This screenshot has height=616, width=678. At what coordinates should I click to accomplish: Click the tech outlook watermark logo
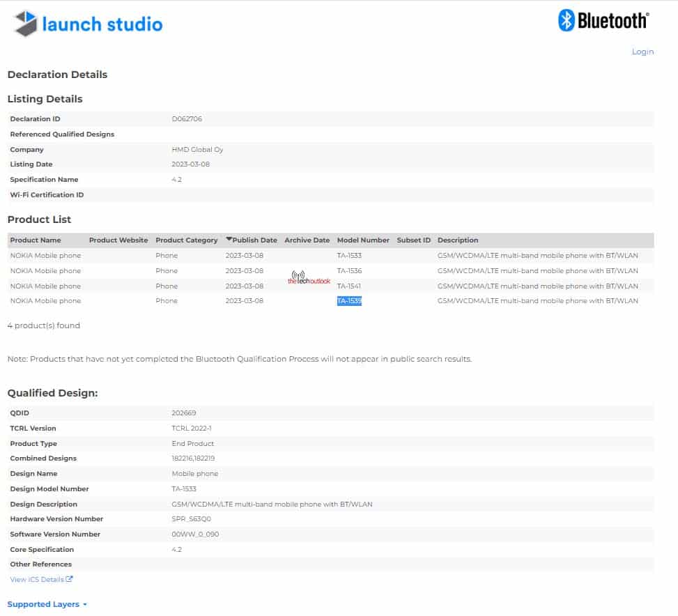307,277
